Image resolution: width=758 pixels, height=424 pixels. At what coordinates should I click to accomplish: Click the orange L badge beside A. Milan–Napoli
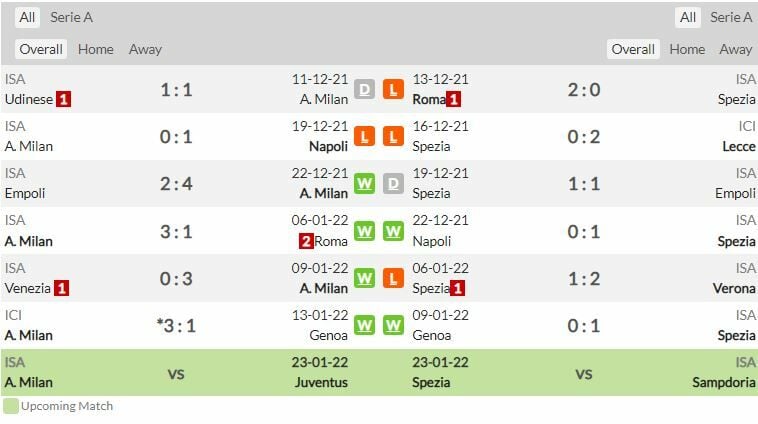point(365,137)
